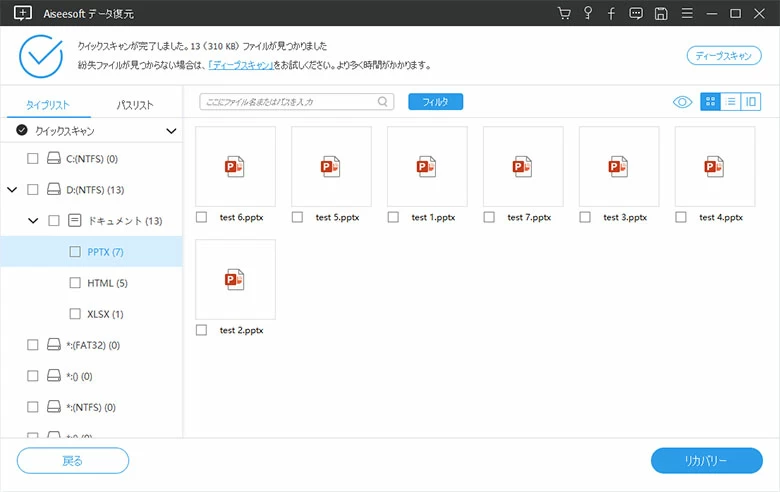
Task: Switch to the パスリスト tab
Action: tap(135, 105)
